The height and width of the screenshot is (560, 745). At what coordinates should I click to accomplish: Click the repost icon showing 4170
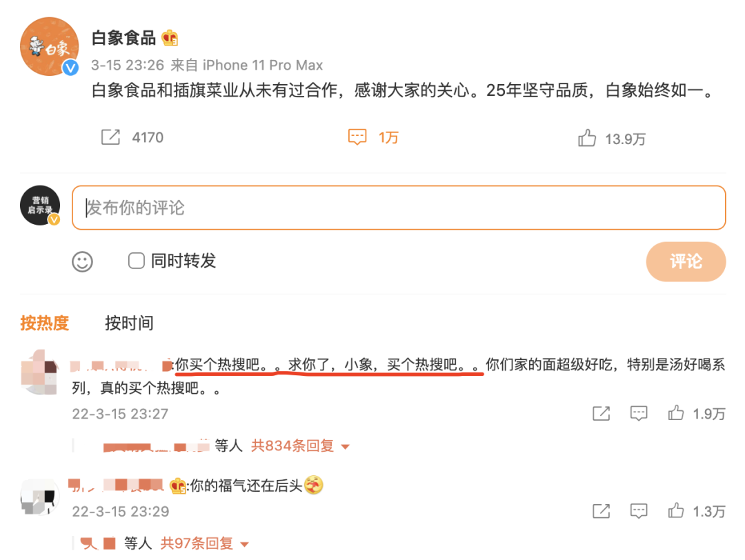[110, 137]
